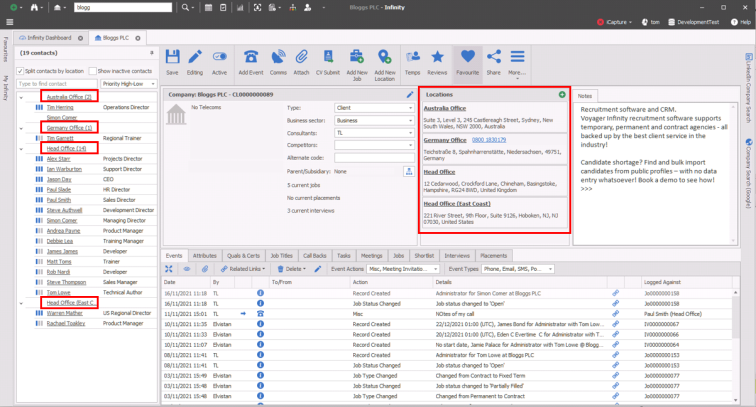Click the Attach paperclip icon
Image resolution: width=756 pixels, height=407 pixels.
(303, 58)
